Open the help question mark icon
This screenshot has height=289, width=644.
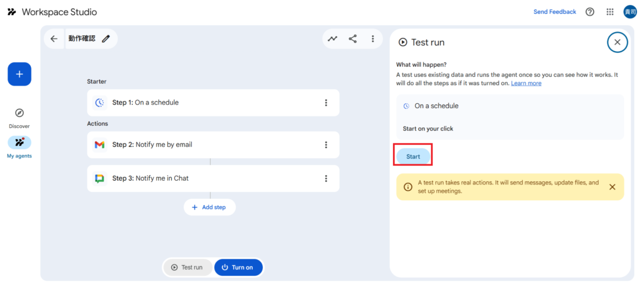click(590, 12)
